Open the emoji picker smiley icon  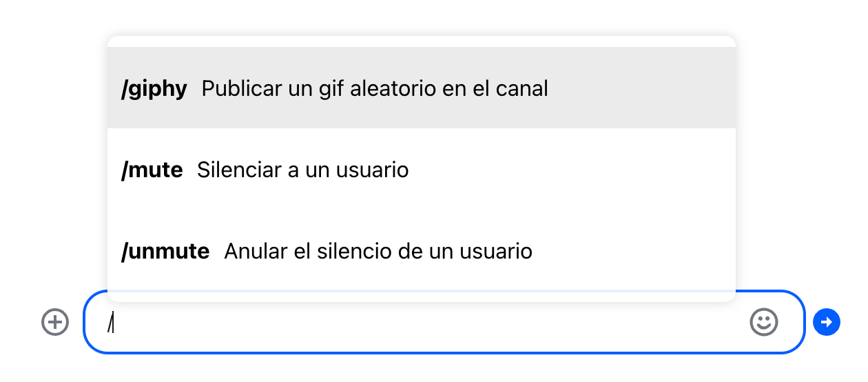point(763,322)
